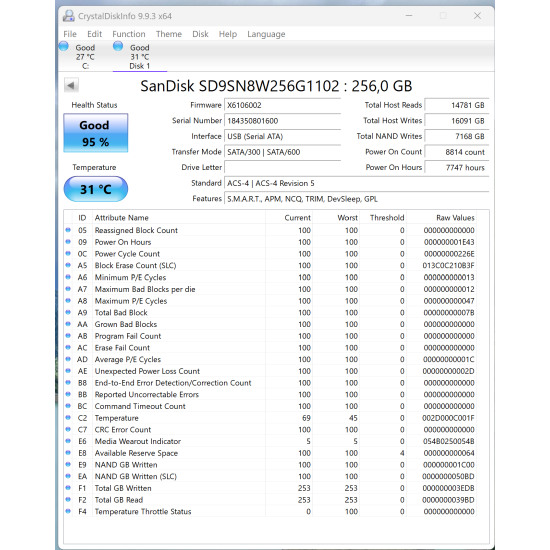The height and width of the screenshot is (550, 550).
Task: Click status dot beside Temperature attribute row
Action: (68, 417)
